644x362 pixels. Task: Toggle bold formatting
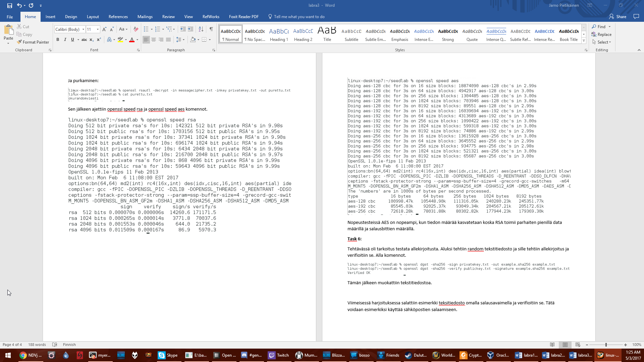(x=58, y=40)
